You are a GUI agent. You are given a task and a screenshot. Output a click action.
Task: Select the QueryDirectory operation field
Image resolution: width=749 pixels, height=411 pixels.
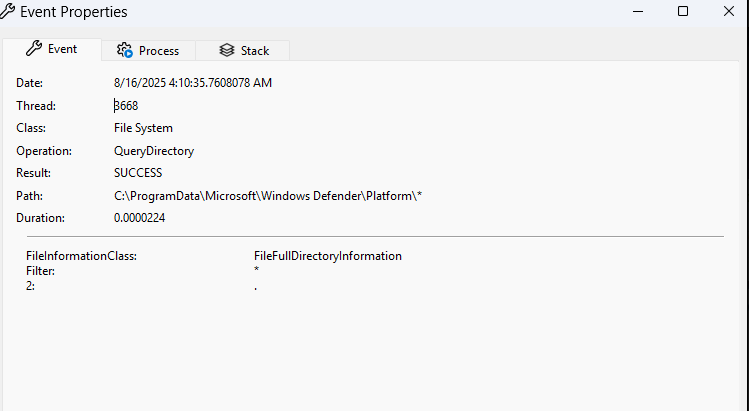pos(154,151)
